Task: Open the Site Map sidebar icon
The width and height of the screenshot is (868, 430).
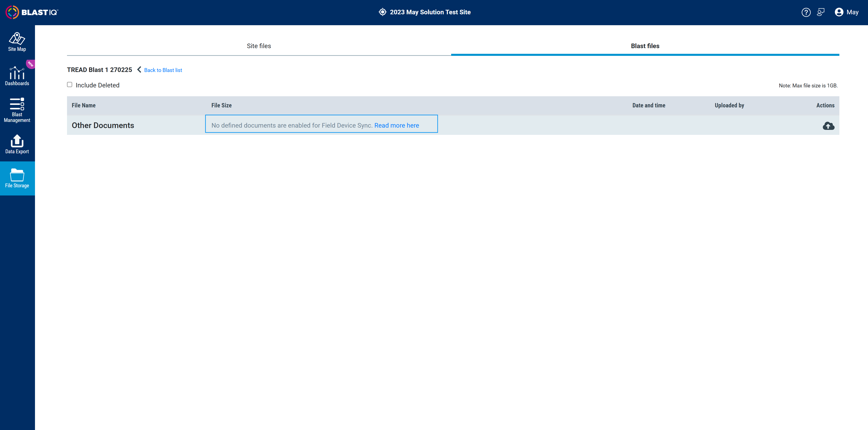Action: 17,42
